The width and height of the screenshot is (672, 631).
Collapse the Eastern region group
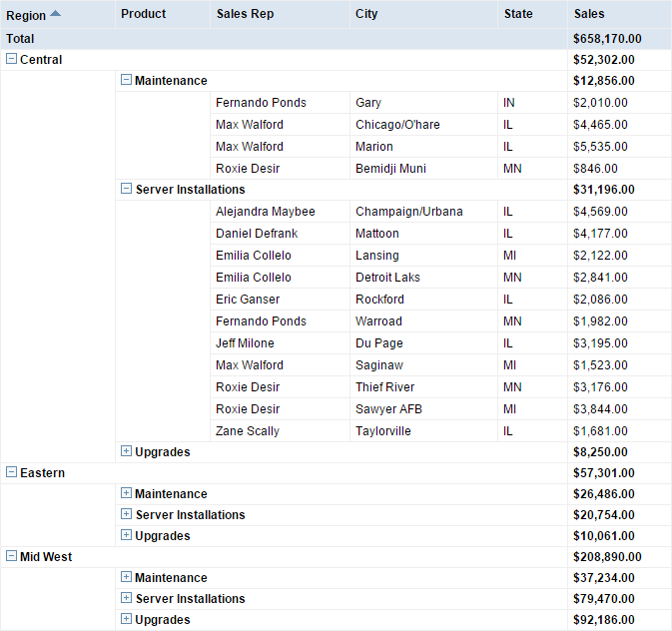11,472
